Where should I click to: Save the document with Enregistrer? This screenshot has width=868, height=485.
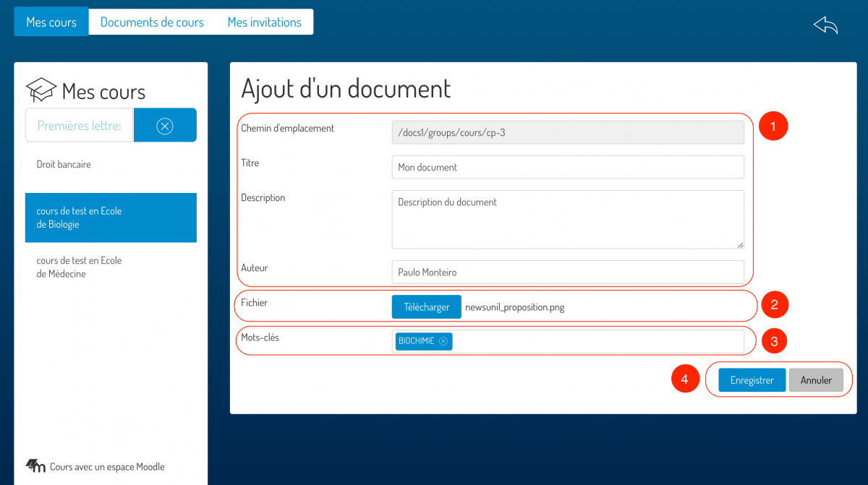[752, 380]
